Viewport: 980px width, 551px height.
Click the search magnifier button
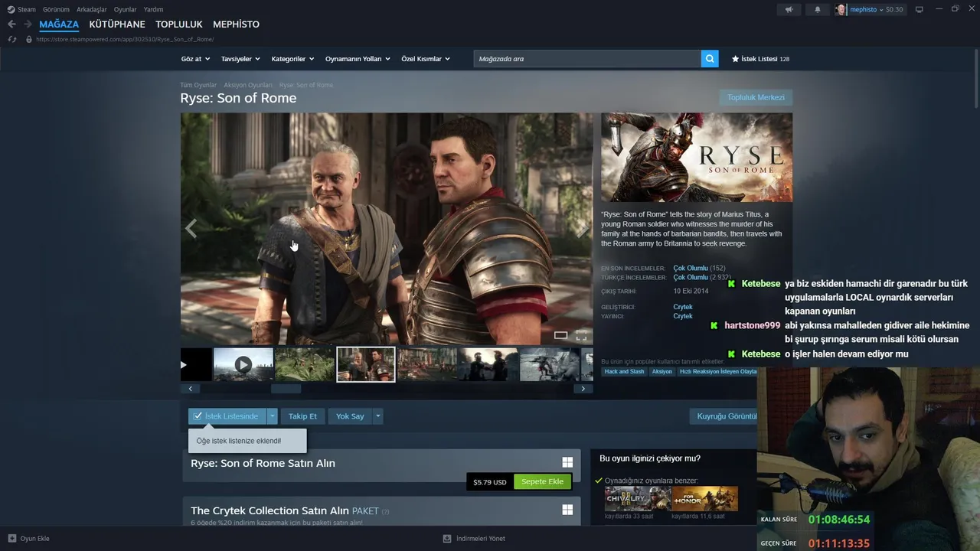710,58
